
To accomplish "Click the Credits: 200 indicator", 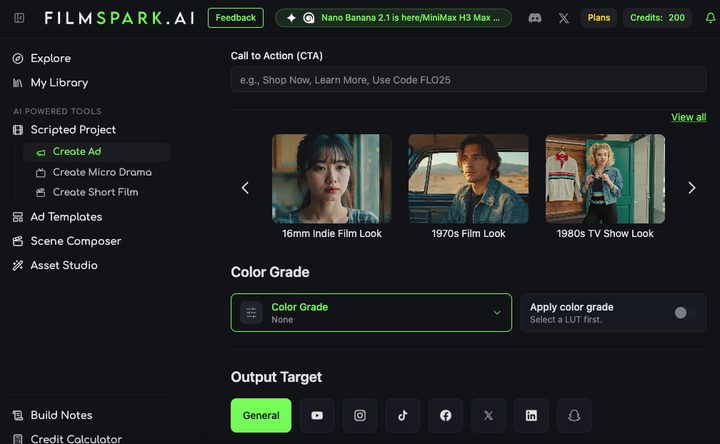I will (x=657, y=18).
